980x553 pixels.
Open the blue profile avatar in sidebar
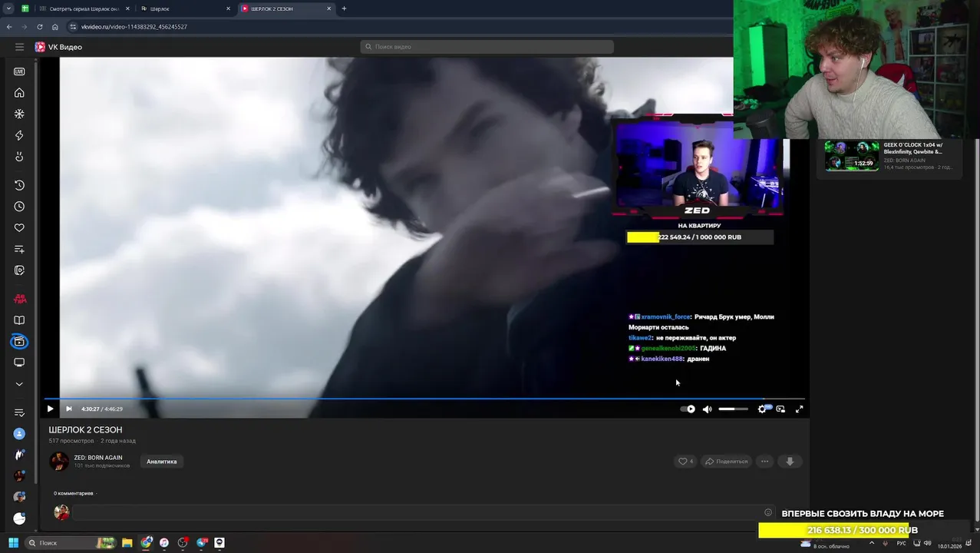click(19, 434)
